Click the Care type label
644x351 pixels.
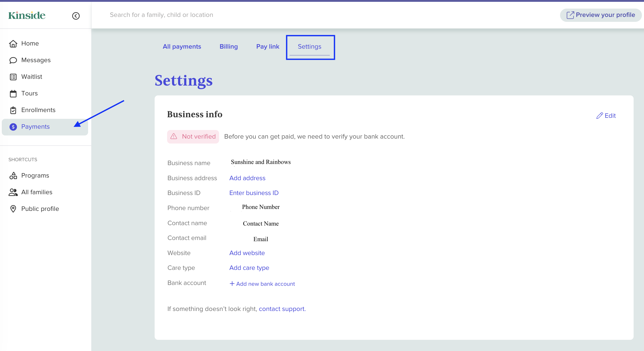[181, 268]
